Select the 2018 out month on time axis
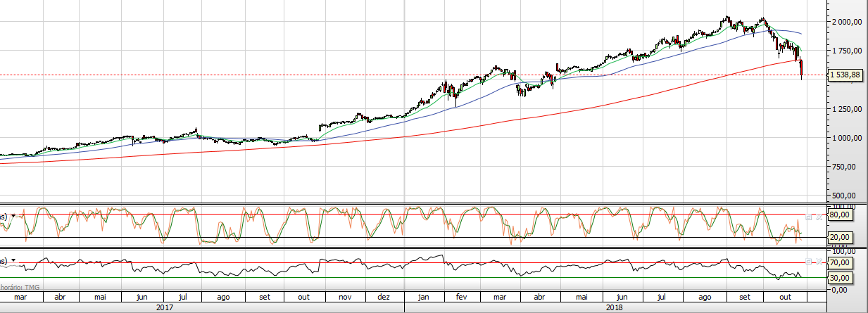 click(784, 298)
